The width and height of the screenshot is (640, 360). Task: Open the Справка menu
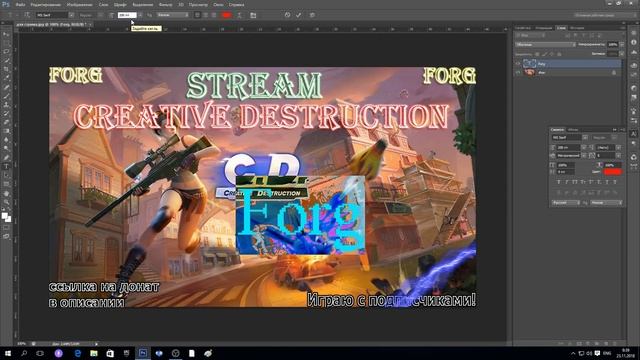tap(236, 4)
